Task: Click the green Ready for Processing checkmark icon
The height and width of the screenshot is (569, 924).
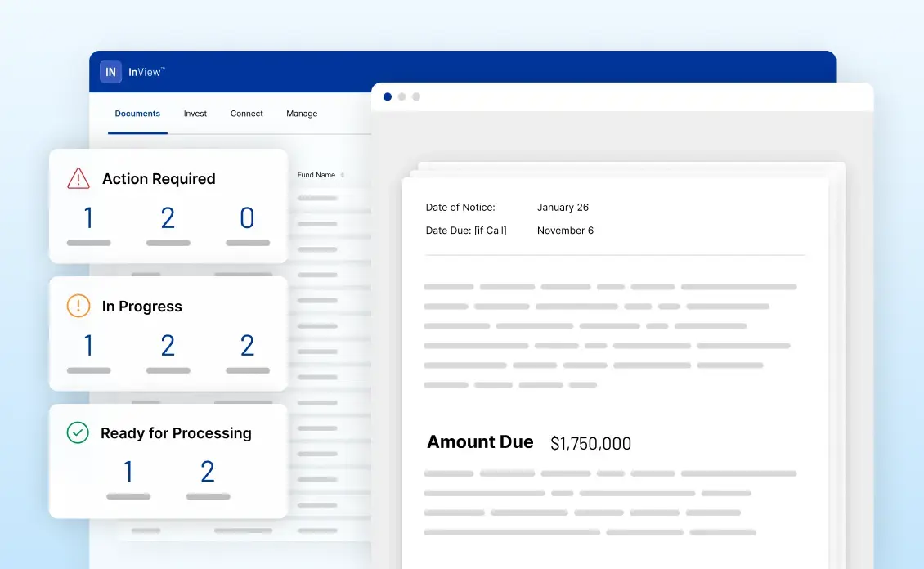Action: click(78, 432)
